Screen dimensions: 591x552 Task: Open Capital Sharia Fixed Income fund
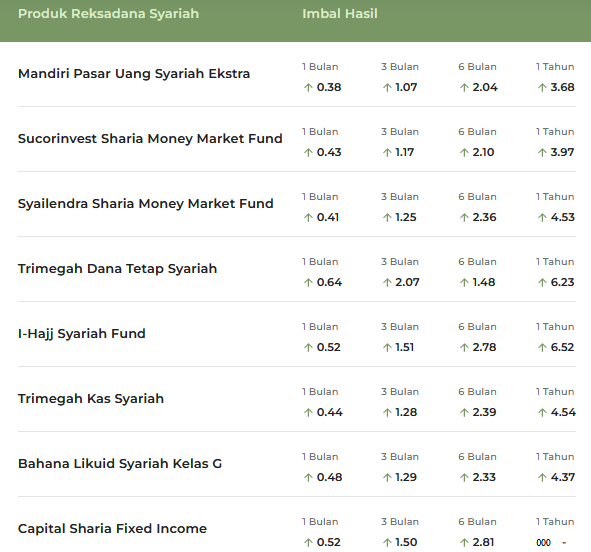(112, 529)
